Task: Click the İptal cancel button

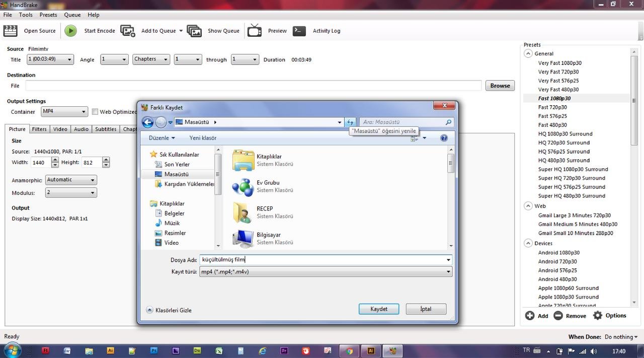Action: coord(426,309)
